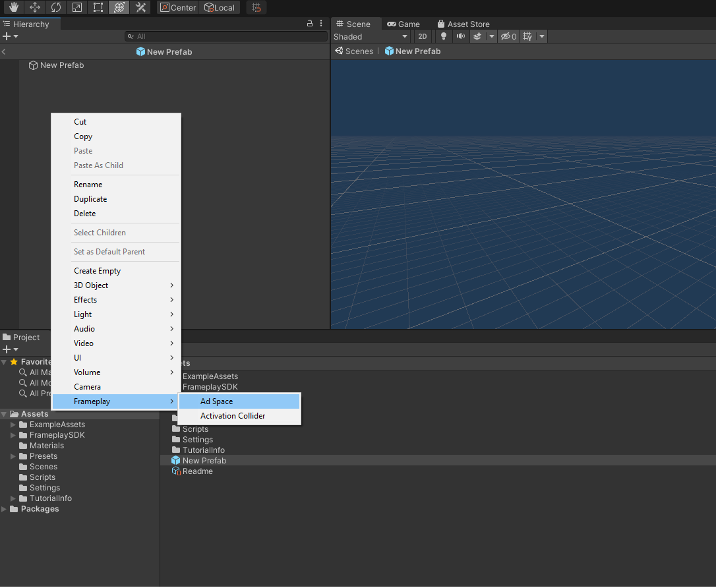Click the Hierarchy search field
Image resolution: width=716 pixels, height=588 pixels.
226,36
